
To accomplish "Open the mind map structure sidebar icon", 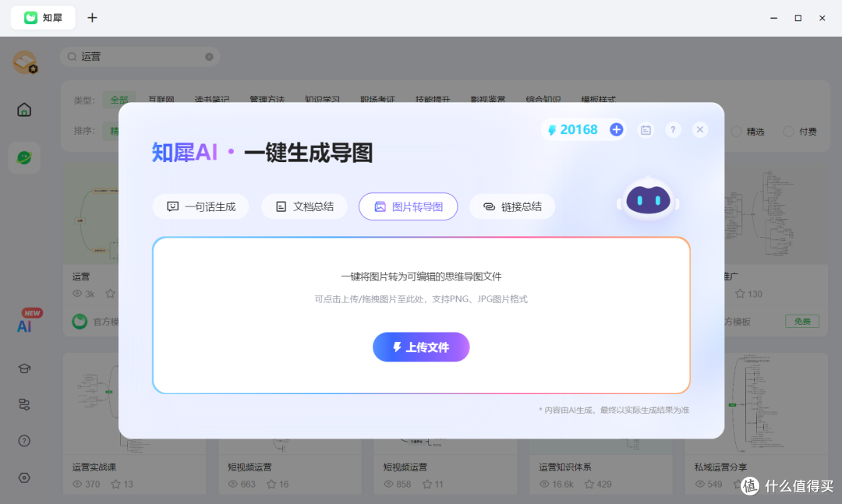I will pyautogui.click(x=24, y=405).
